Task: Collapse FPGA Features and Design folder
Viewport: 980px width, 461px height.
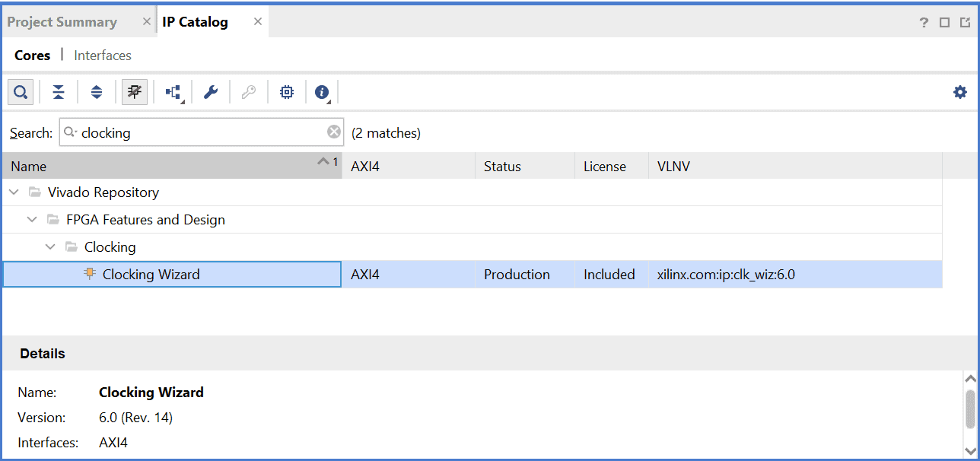Action: click(x=32, y=220)
